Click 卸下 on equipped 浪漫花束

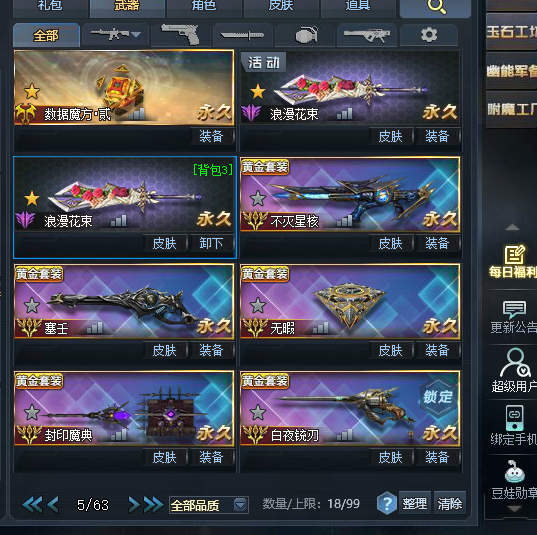pyautogui.click(x=211, y=243)
